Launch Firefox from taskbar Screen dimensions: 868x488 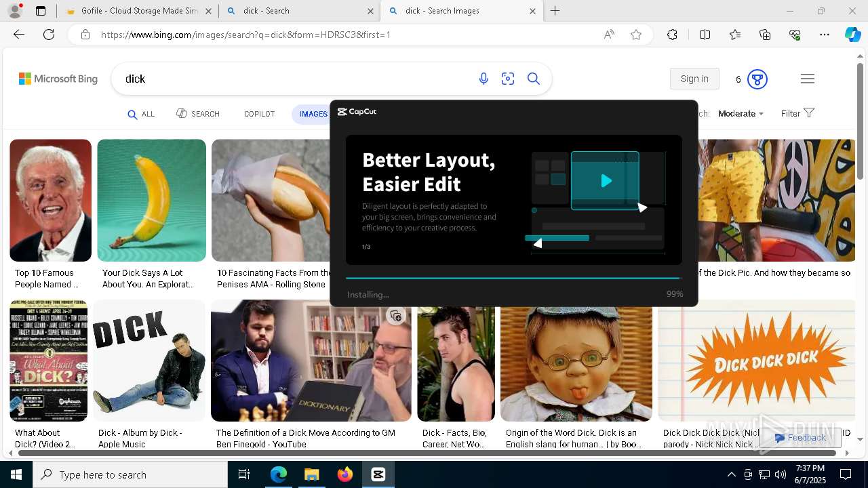click(x=345, y=474)
